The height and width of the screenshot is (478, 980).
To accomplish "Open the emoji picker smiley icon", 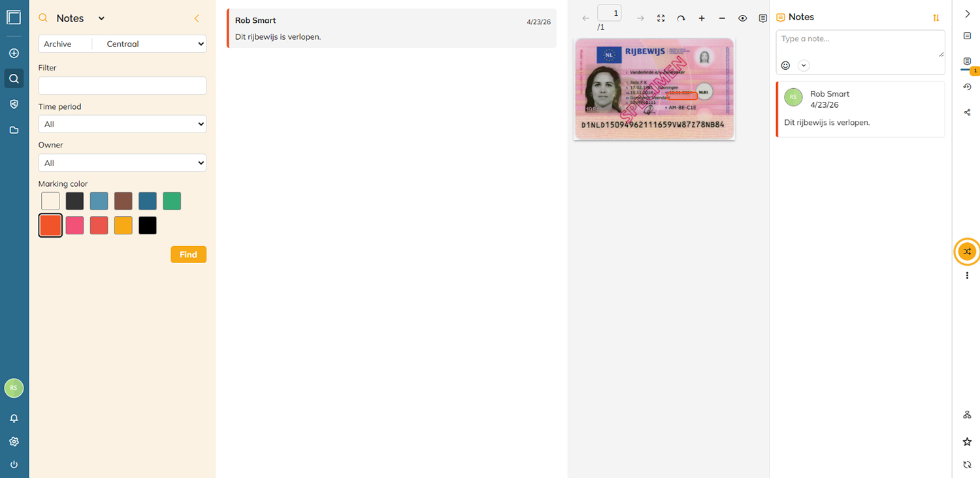I will (x=786, y=65).
